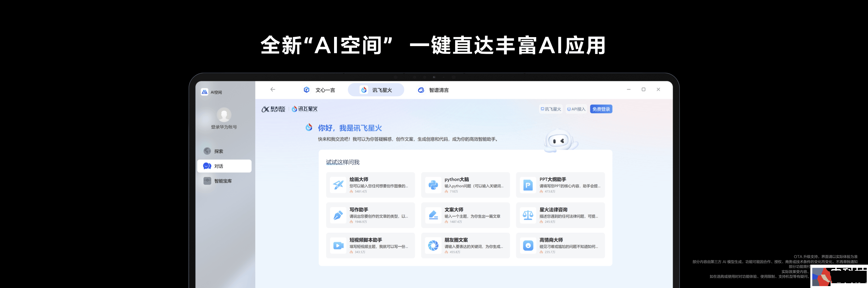Click the API接入 link
This screenshot has width=868, height=288.
[576, 109]
